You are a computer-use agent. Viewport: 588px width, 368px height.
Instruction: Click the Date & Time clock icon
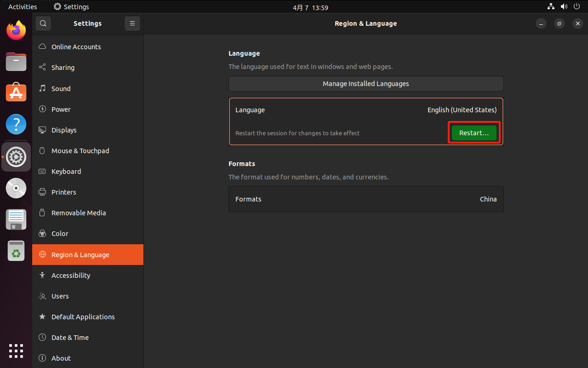pyautogui.click(x=42, y=337)
